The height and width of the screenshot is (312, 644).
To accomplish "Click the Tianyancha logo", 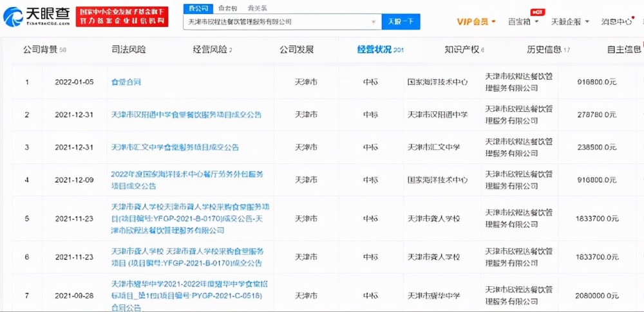I will tap(37, 17).
